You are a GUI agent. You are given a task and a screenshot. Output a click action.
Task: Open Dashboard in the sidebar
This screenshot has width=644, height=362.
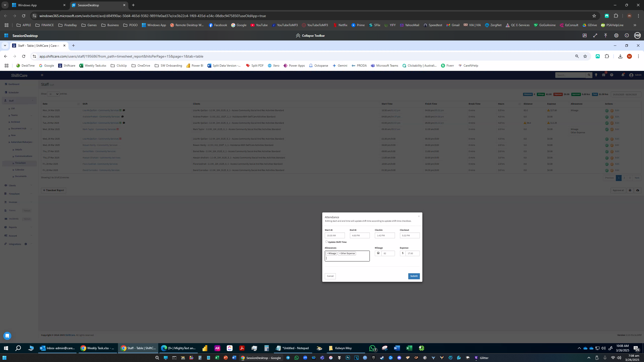[14, 84]
